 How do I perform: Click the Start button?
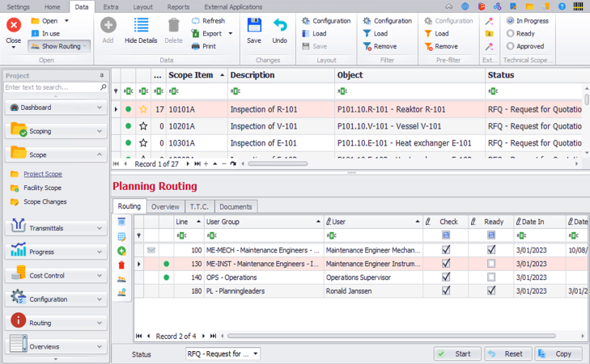(457, 353)
